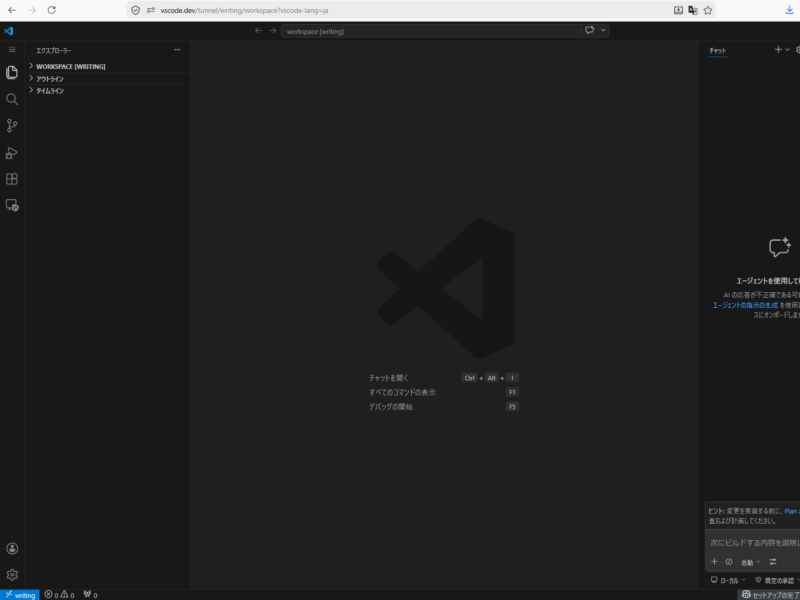Click the remote indicator showing writing
This screenshot has height=600, width=800.
pos(20,594)
